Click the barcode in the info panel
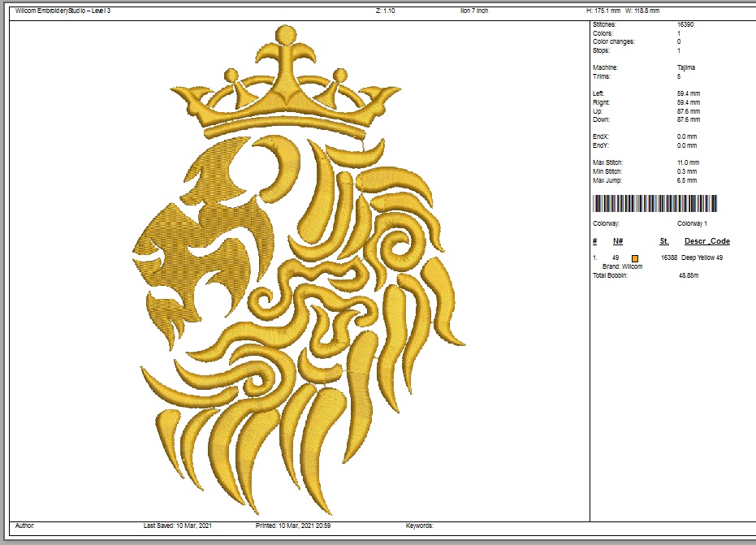The width and height of the screenshot is (756, 545). click(654, 203)
